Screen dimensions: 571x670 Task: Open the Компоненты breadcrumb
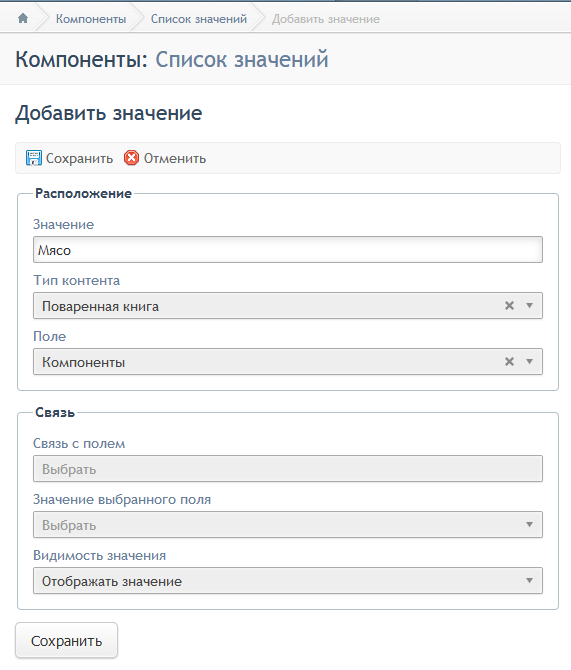coord(91,19)
